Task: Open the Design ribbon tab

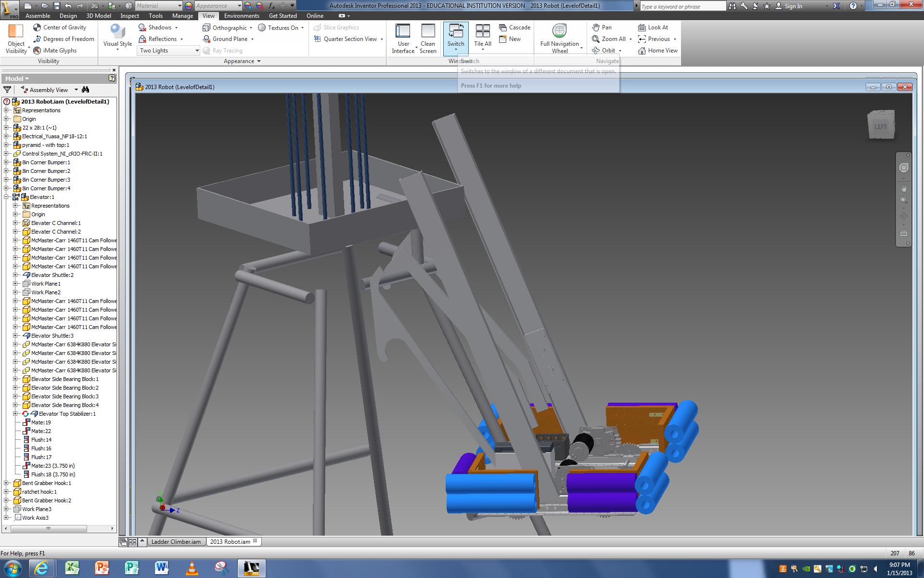Action: coord(68,16)
